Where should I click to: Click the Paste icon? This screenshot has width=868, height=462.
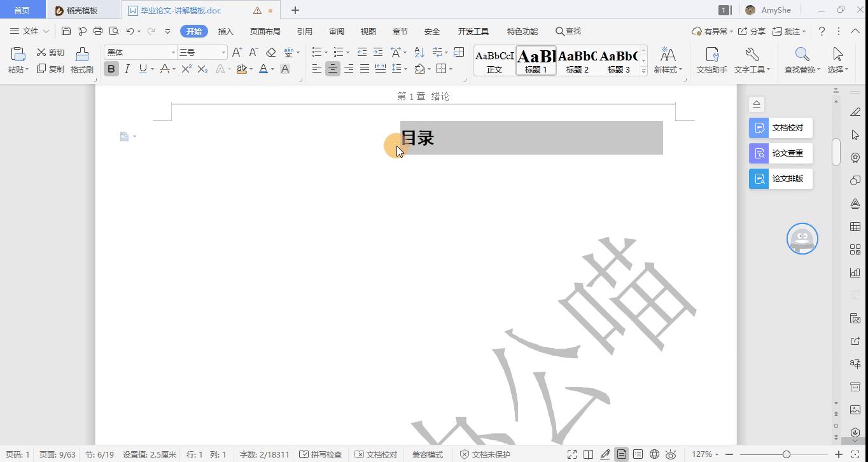17,54
